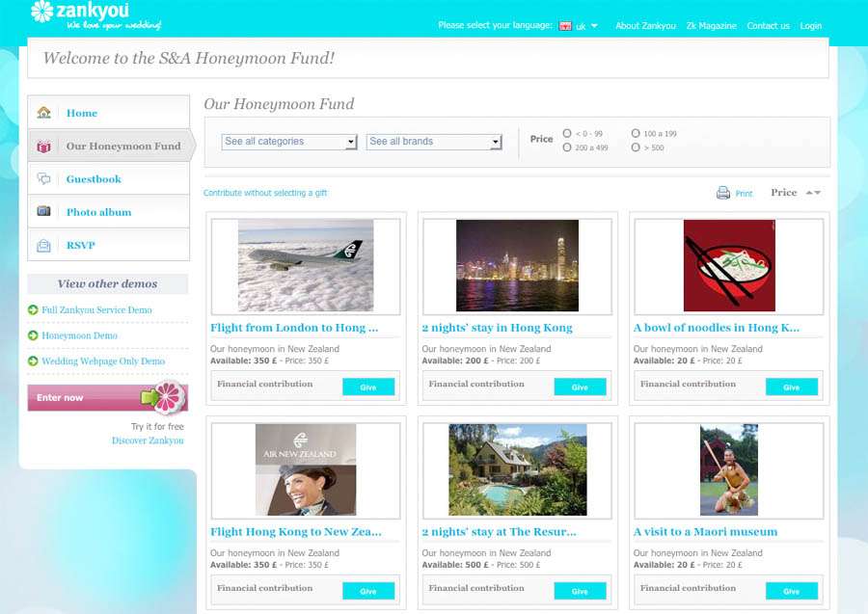Open the Maori warrior thumbnail
Image resolution: width=868 pixels, height=614 pixels.
coord(729,469)
